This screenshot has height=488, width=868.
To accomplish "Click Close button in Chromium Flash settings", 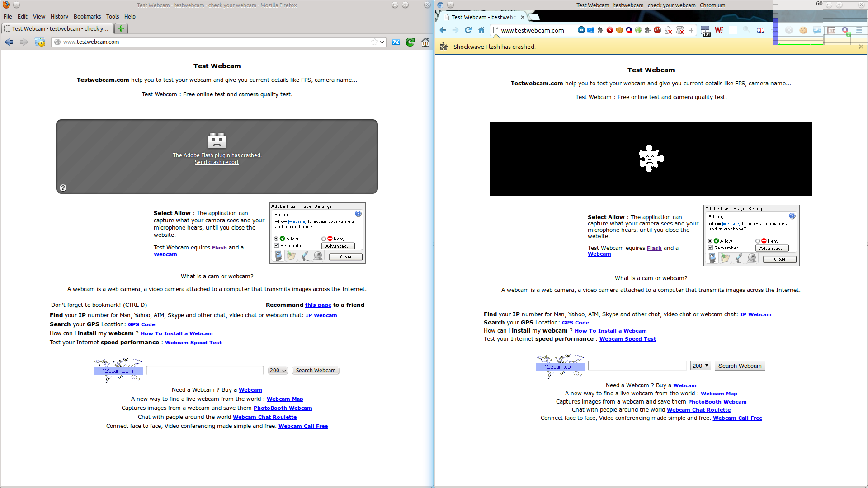I will point(780,259).
